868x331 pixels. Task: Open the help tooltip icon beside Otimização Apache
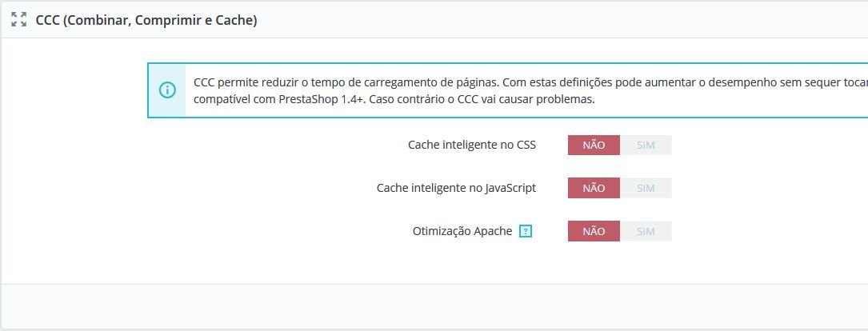(x=526, y=231)
